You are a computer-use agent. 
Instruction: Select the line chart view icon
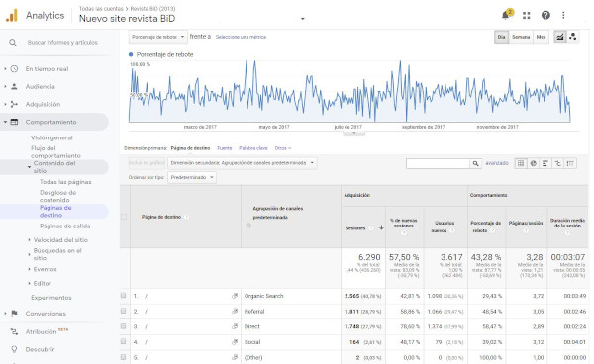pyautogui.click(x=560, y=37)
